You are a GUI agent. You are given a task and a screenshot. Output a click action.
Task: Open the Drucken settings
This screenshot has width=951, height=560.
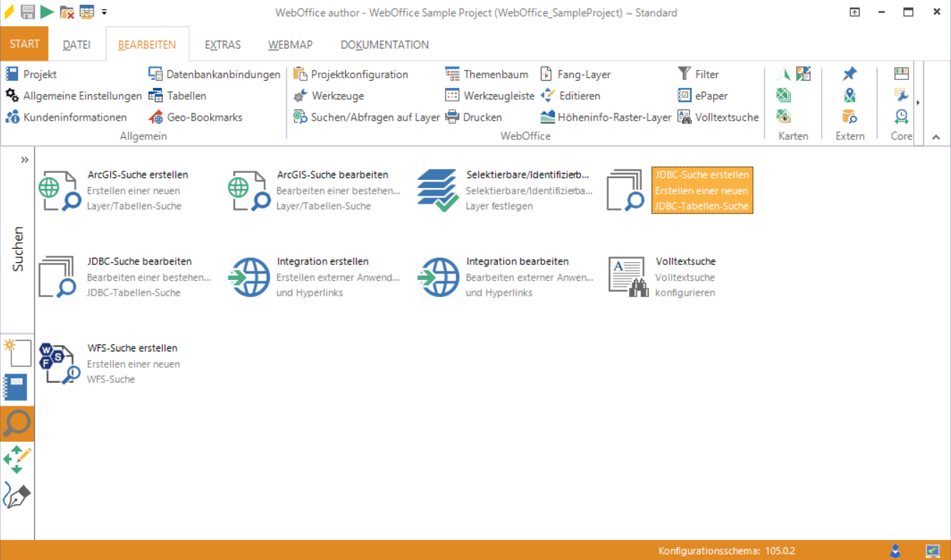[x=473, y=117]
